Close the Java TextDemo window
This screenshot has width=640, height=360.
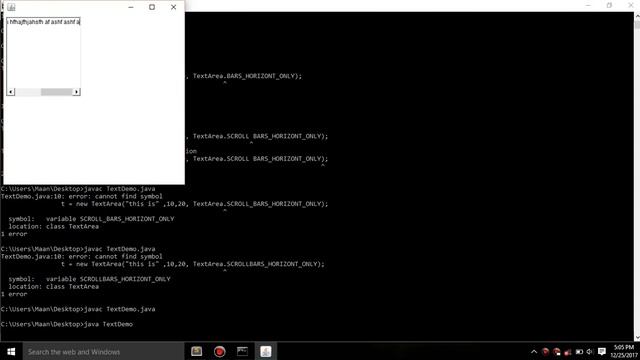(x=173, y=7)
